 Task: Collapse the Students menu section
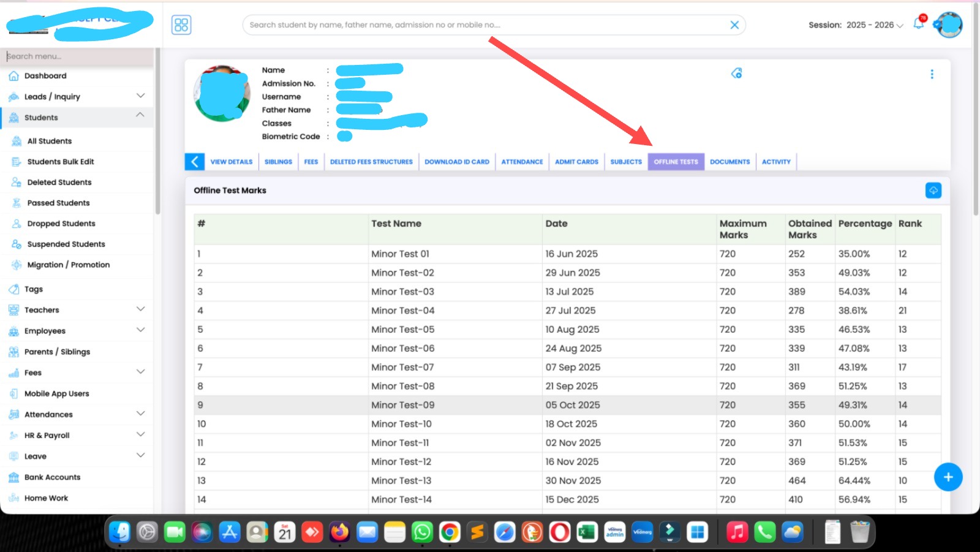click(x=140, y=116)
